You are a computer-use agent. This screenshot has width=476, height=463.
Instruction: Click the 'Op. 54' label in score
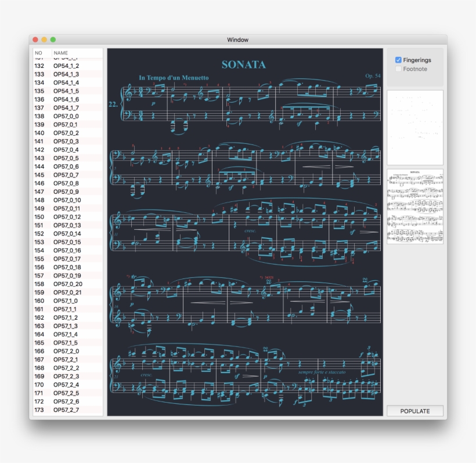pos(373,76)
